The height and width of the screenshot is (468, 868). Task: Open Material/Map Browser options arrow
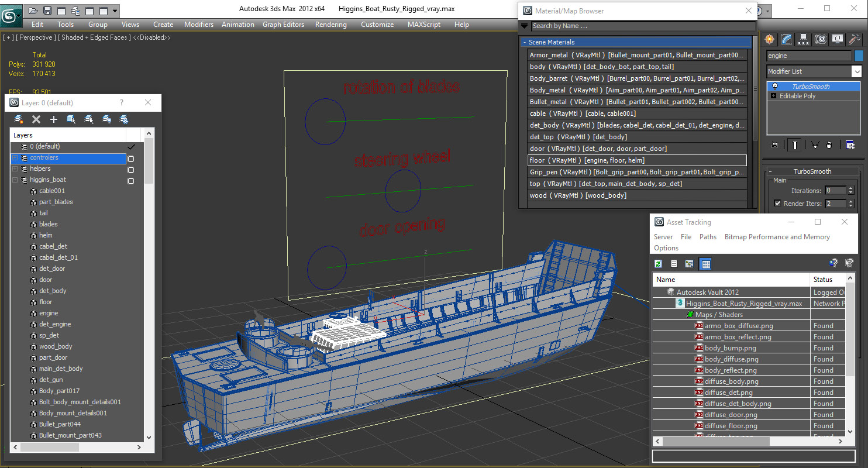click(525, 26)
